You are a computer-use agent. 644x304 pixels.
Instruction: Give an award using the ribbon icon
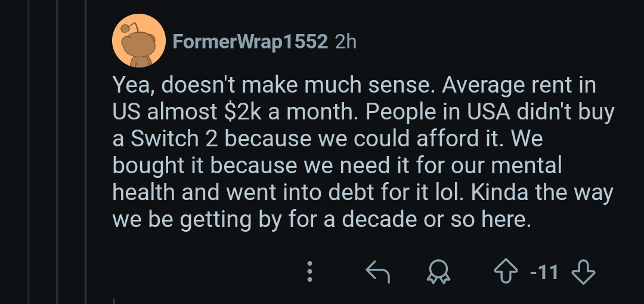tap(439, 272)
